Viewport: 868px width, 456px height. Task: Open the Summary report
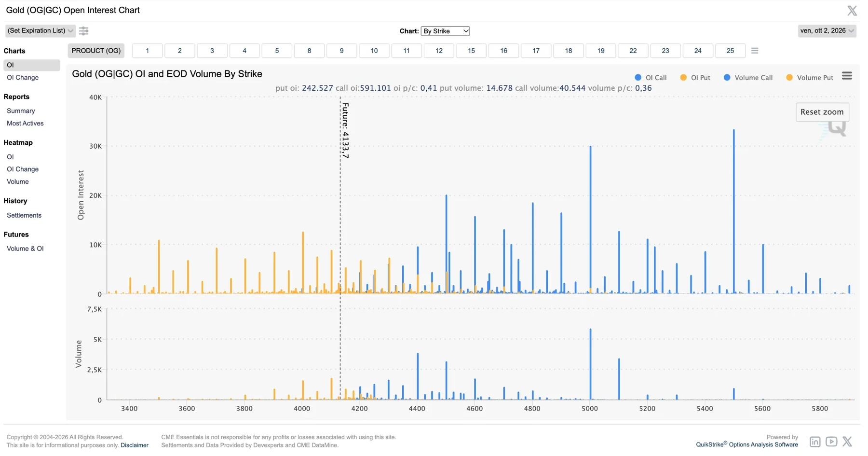pos(21,111)
